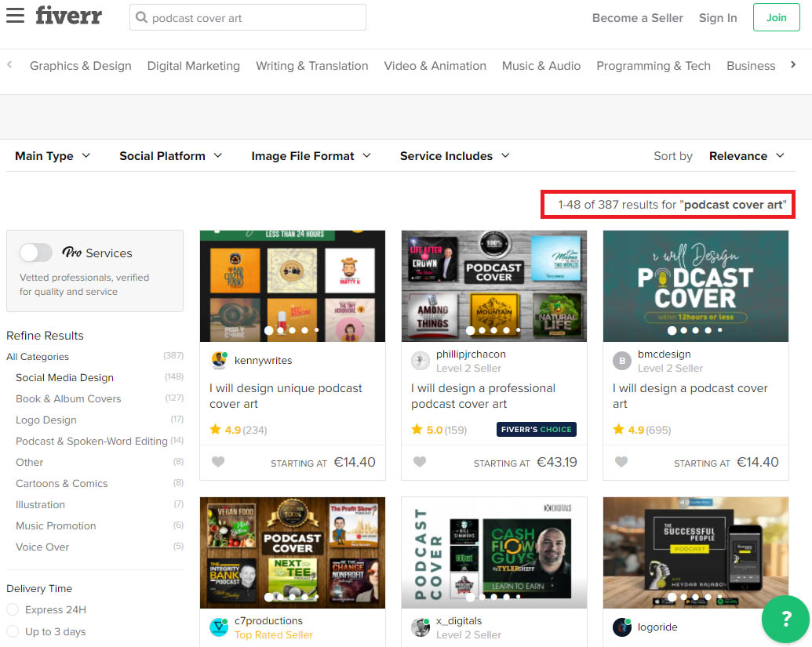Click the search input field
Image resolution: width=812 pixels, height=647 pixels.
coord(248,17)
